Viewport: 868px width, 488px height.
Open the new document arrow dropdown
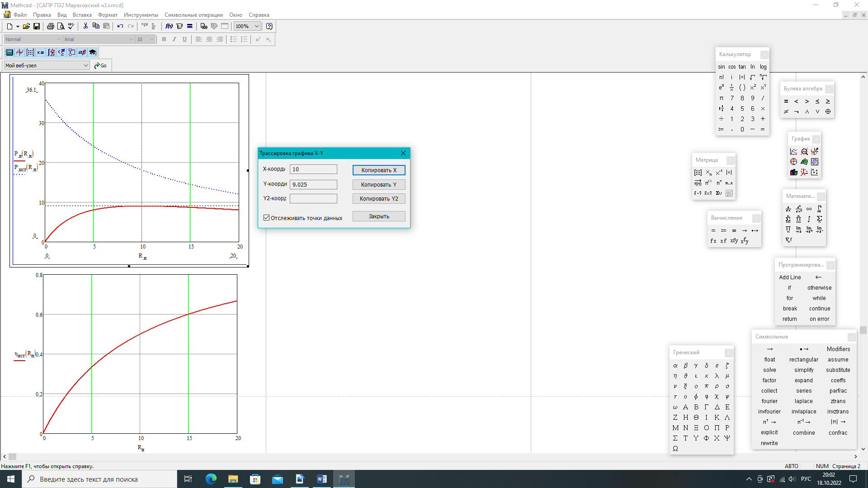pyautogui.click(x=18, y=26)
